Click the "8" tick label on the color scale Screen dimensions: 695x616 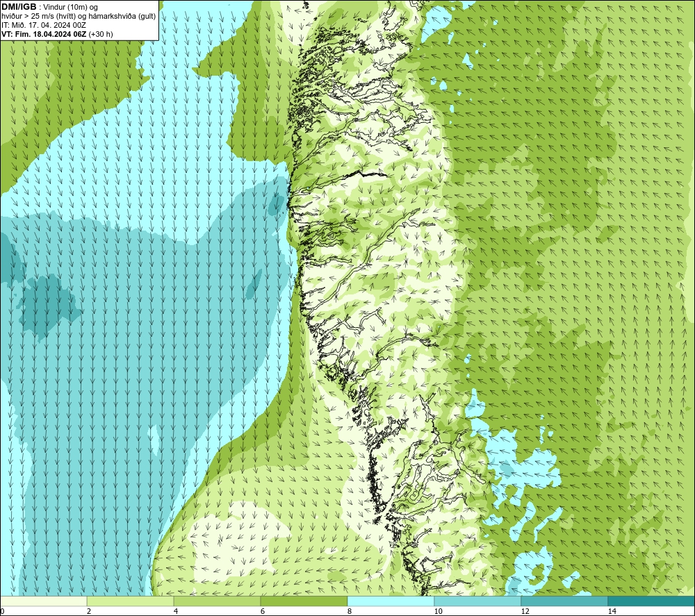point(350,611)
